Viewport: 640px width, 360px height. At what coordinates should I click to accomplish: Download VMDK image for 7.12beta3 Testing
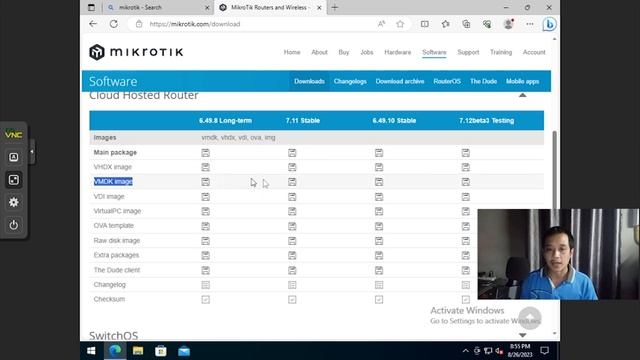point(466,182)
